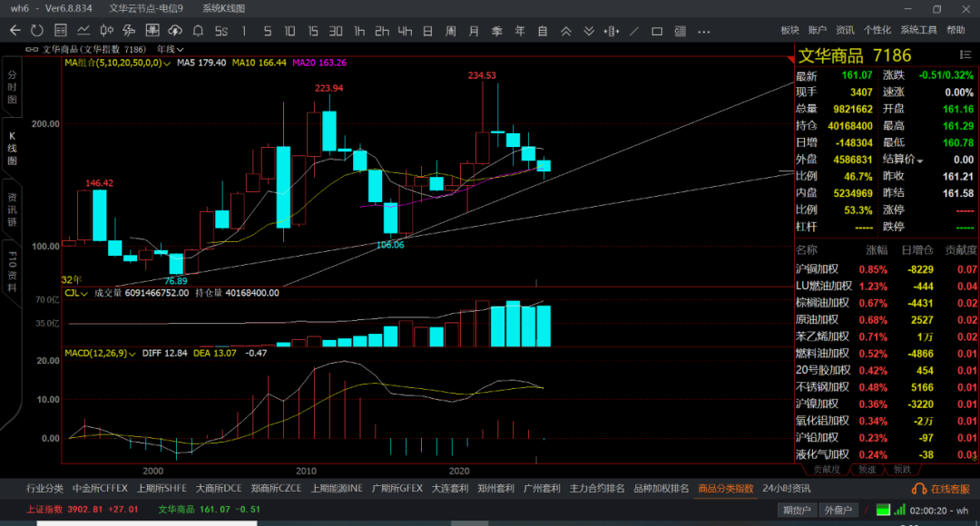
Task: Open the 24小时资讯 bottom tab
Action: coord(786,489)
